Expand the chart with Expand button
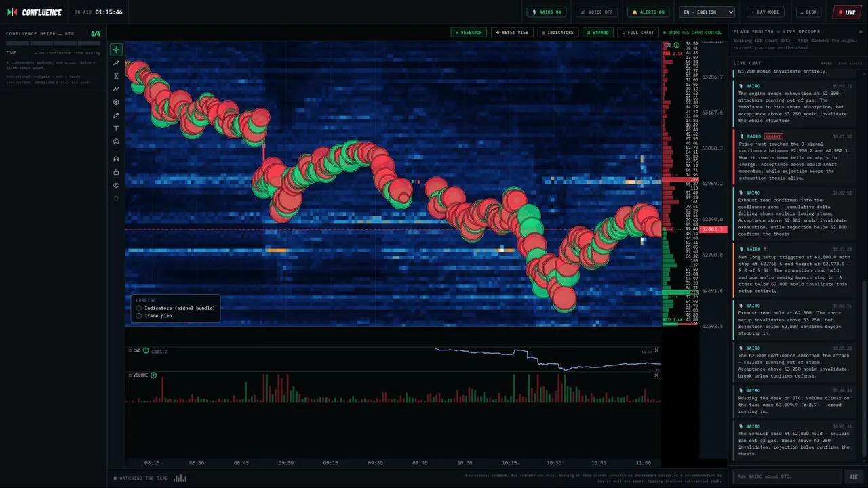 point(598,33)
